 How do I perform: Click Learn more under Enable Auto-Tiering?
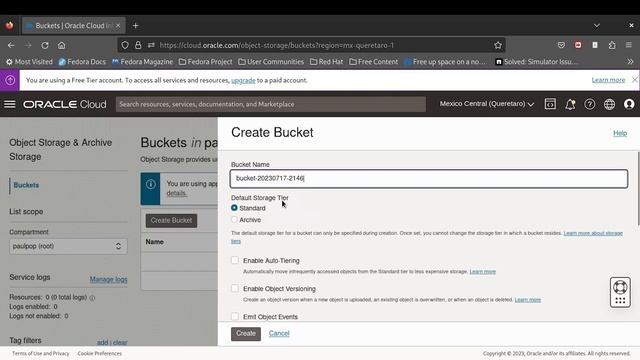(482, 271)
